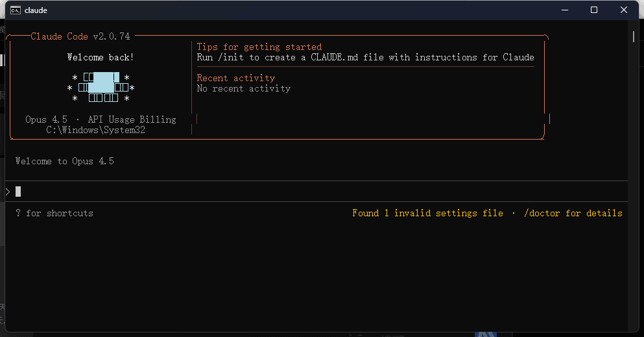This screenshot has height=337, width=644.
Task: Click the "Claude Code v2.0.74" version header
Action: point(80,36)
